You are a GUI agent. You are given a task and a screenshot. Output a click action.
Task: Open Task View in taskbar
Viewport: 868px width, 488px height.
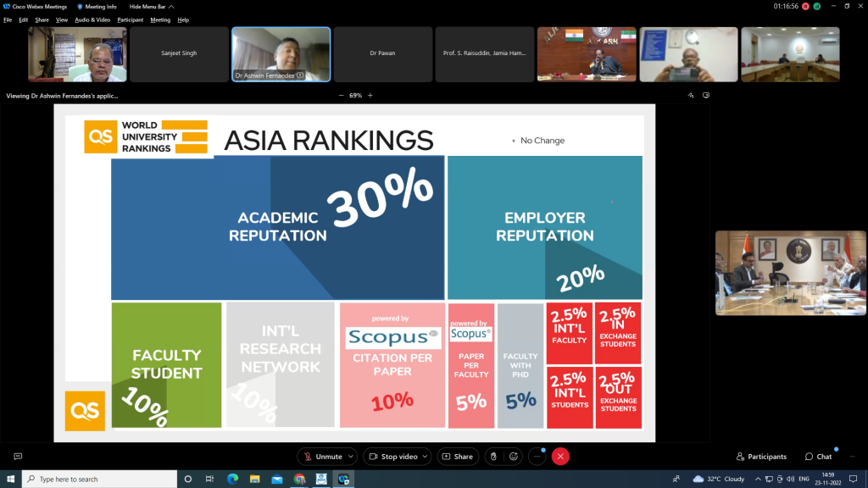pos(210,480)
